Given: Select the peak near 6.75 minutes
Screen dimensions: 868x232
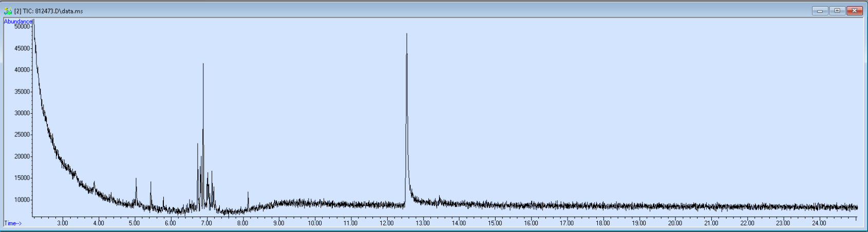Looking at the screenshot, I should [198, 145].
